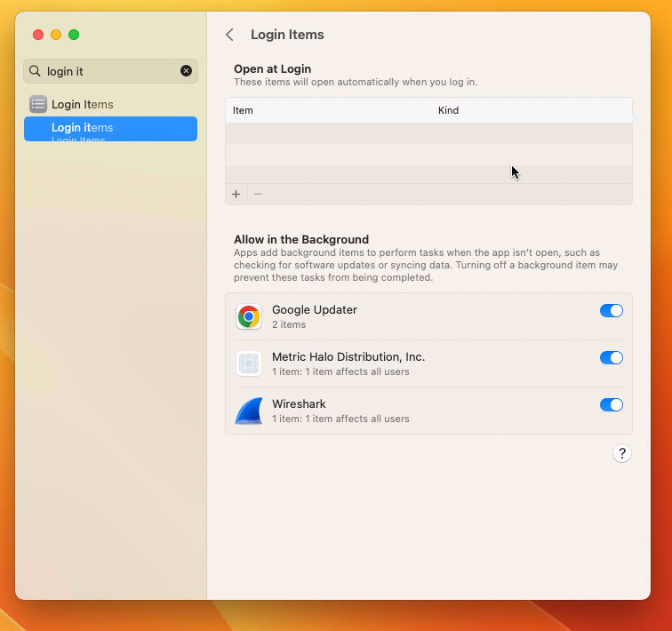672x631 pixels.
Task: Click the Wireshark shark fin icon
Action: pyautogui.click(x=249, y=411)
